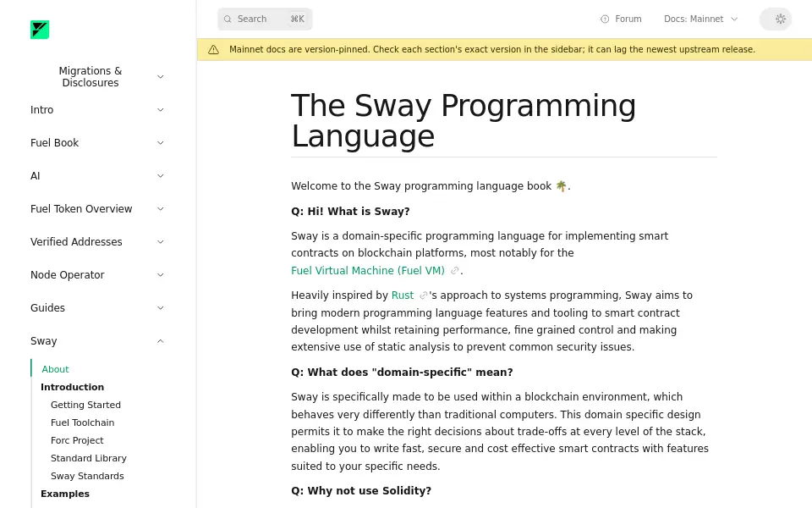Expand the AI section chevron
The image size is (812, 508).
point(161,176)
